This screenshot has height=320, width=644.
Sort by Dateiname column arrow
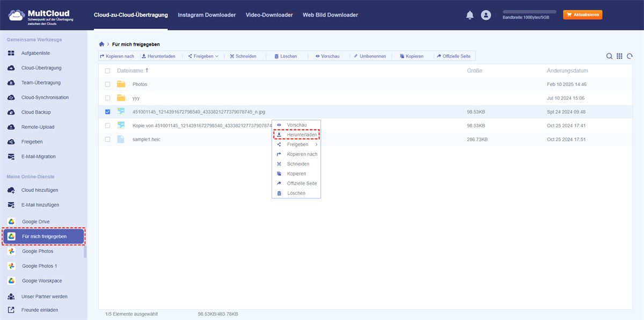[147, 71]
